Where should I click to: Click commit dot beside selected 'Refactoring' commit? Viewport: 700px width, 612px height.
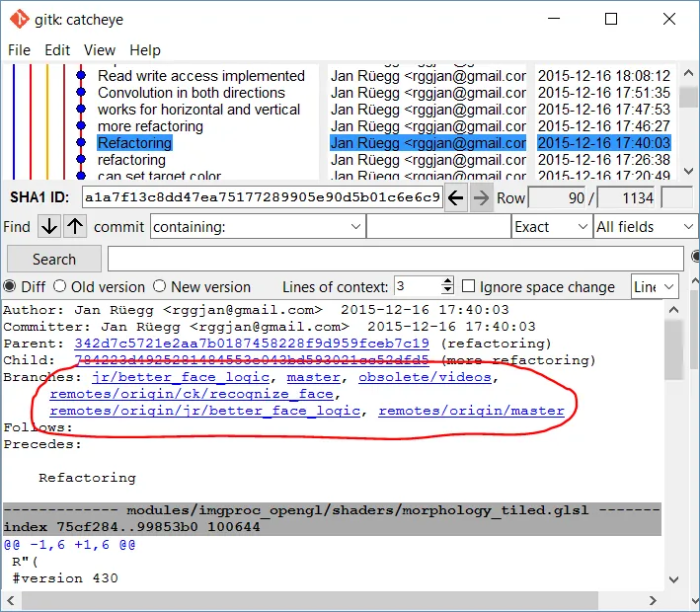tap(81, 143)
